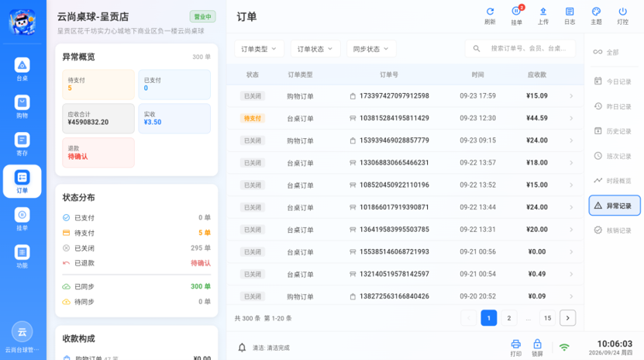This screenshot has width=644, height=360.
Task: Open pending orders via 挂单 toolbar icon
Action: (x=516, y=16)
